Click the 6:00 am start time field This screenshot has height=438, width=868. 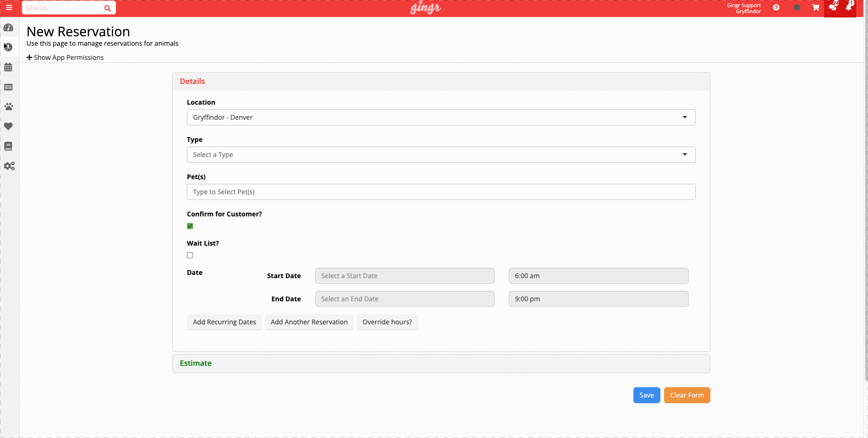pyautogui.click(x=598, y=276)
